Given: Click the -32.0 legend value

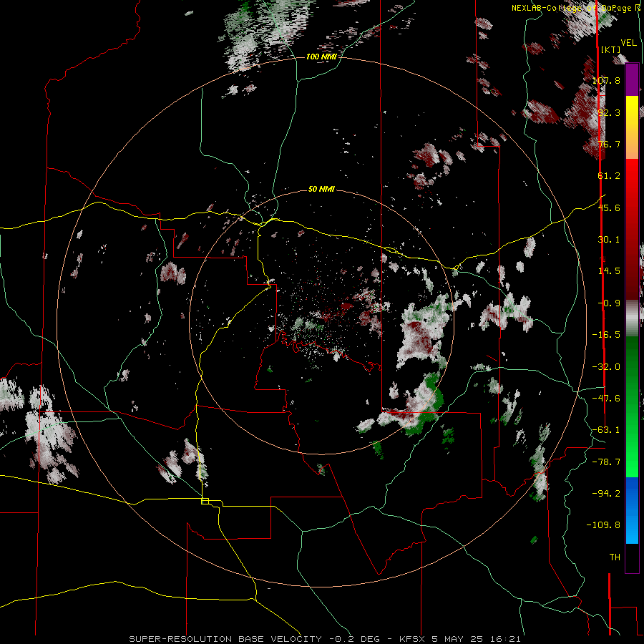Looking at the screenshot, I should (x=606, y=367).
